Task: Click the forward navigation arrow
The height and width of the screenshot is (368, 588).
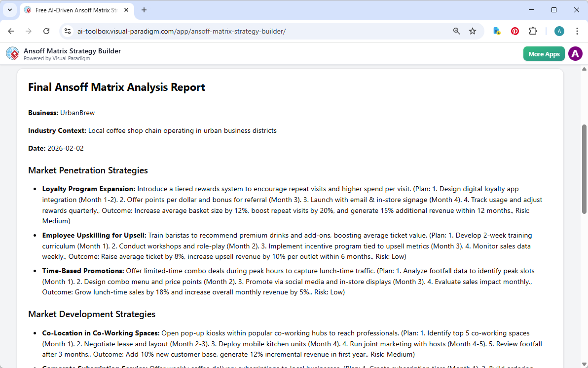Action: [x=29, y=31]
